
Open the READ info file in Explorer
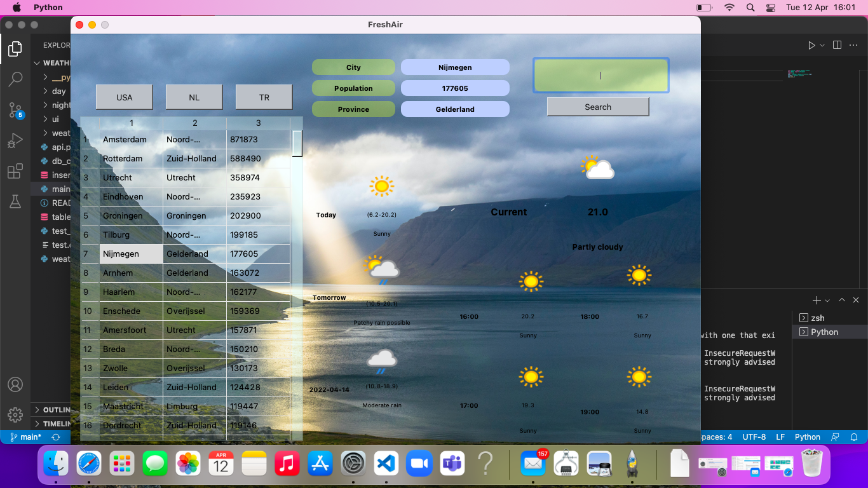[52, 203]
